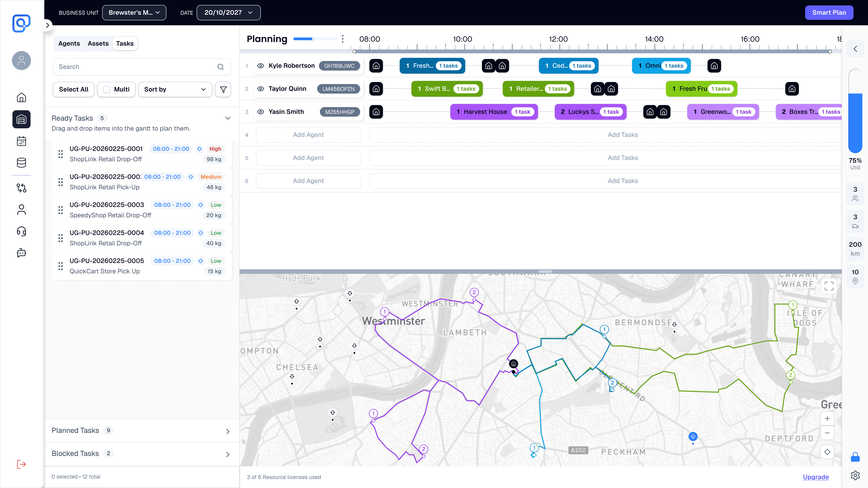Select the Harvest House task block
Image resolution: width=868 pixels, height=488 pixels.
click(x=494, y=112)
